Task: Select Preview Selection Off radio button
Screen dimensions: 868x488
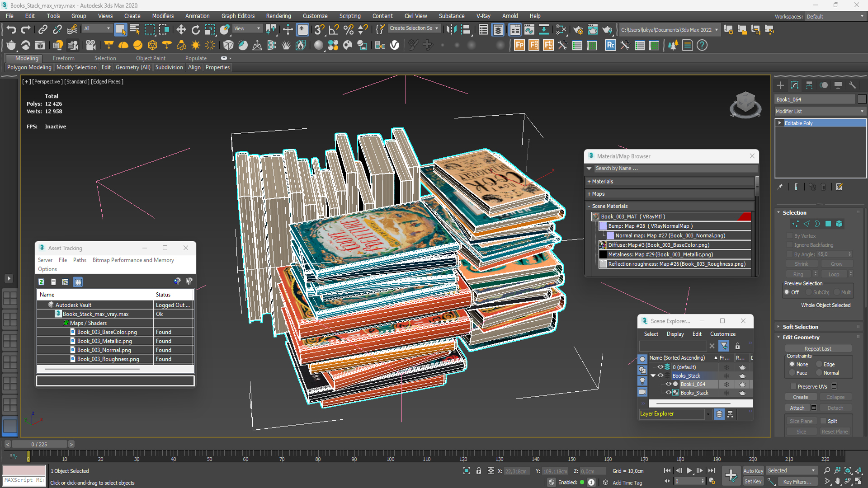Action: point(787,292)
